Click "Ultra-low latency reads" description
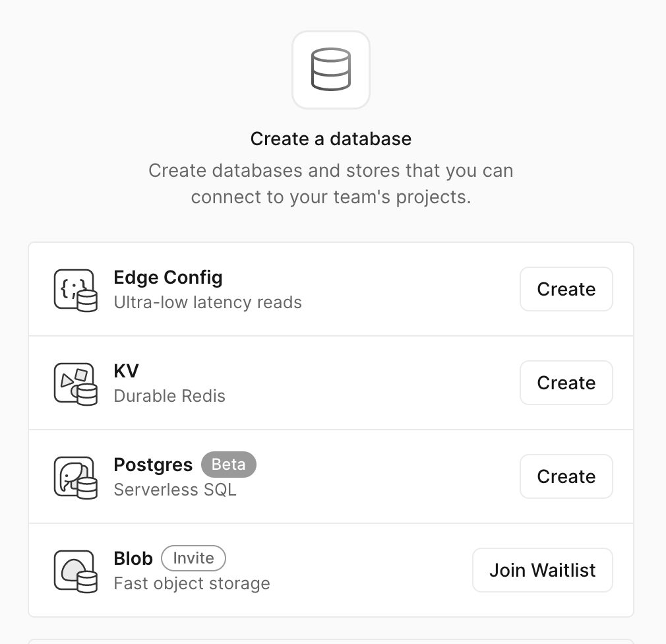Image resolution: width=666 pixels, height=644 pixels. (208, 302)
